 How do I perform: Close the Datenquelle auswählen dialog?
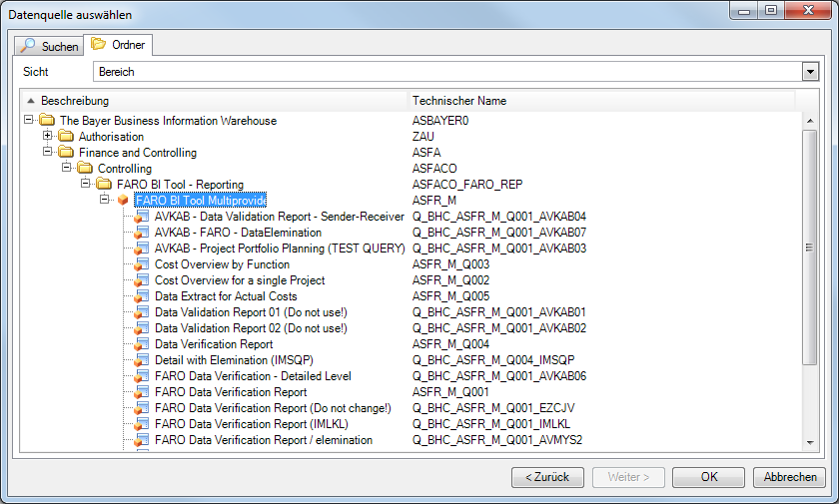click(808, 10)
